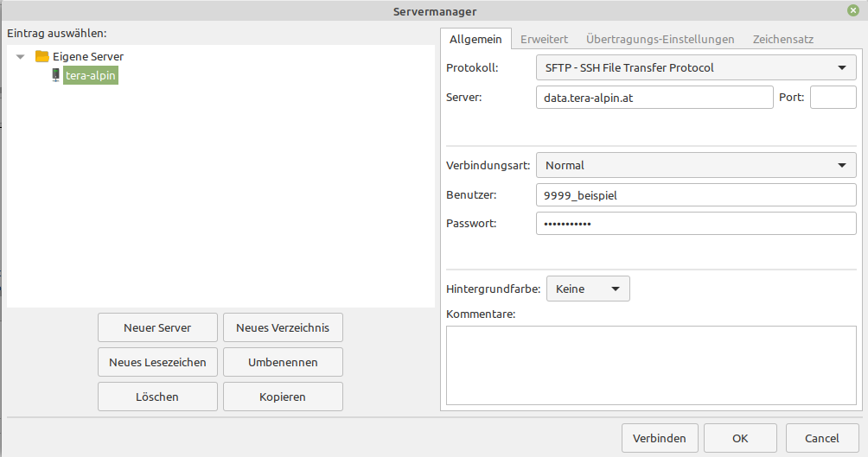Viewport: 868px width, 457px height.
Task: Click the Verbinden button
Action: [660, 438]
